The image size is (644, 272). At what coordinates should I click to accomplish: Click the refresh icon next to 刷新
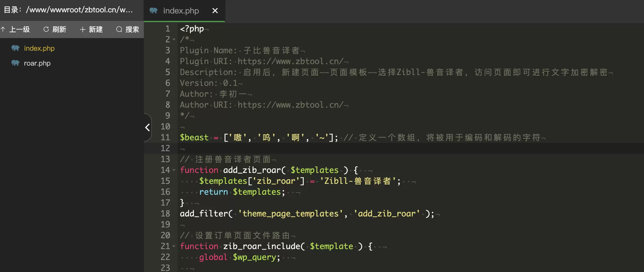click(46, 29)
